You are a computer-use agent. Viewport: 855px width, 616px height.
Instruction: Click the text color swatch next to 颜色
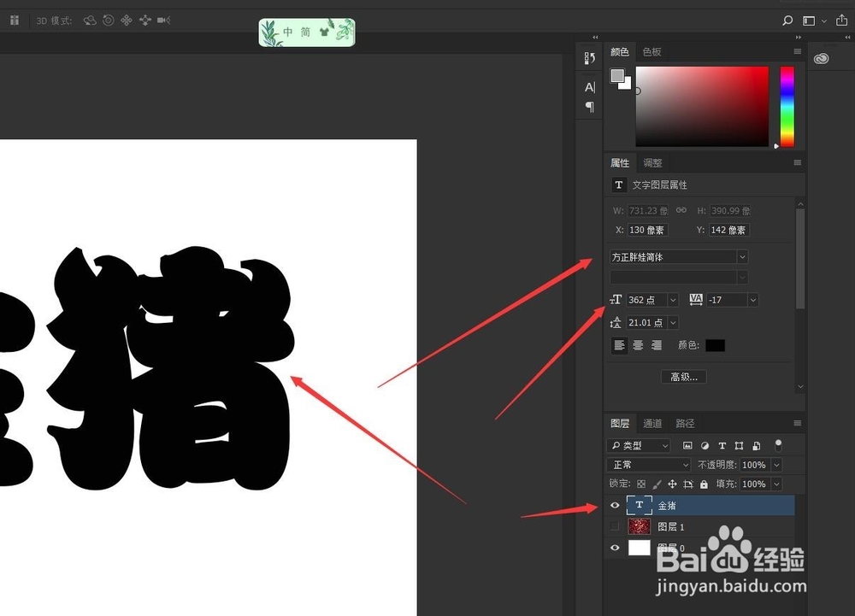(715, 345)
